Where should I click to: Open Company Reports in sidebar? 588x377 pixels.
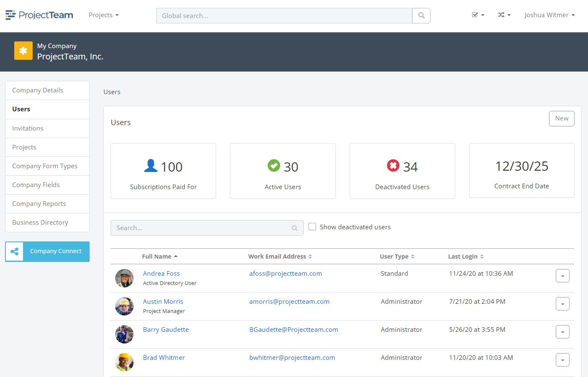point(47,204)
